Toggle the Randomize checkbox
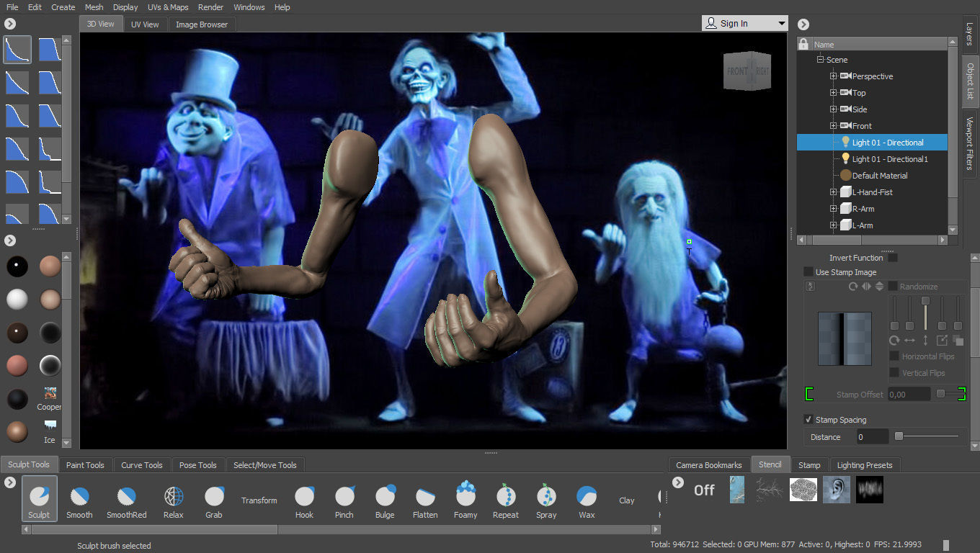The image size is (980, 553). (893, 287)
